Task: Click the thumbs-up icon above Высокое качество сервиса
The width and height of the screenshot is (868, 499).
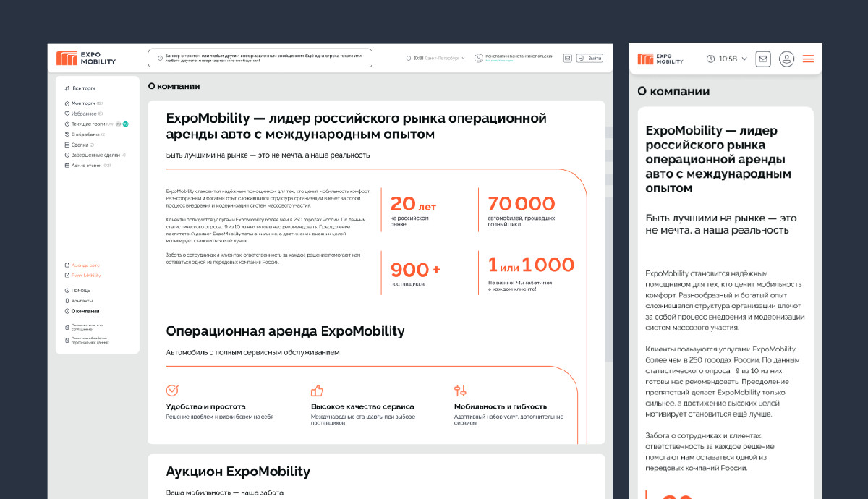Action: click(x=316, y=391)
